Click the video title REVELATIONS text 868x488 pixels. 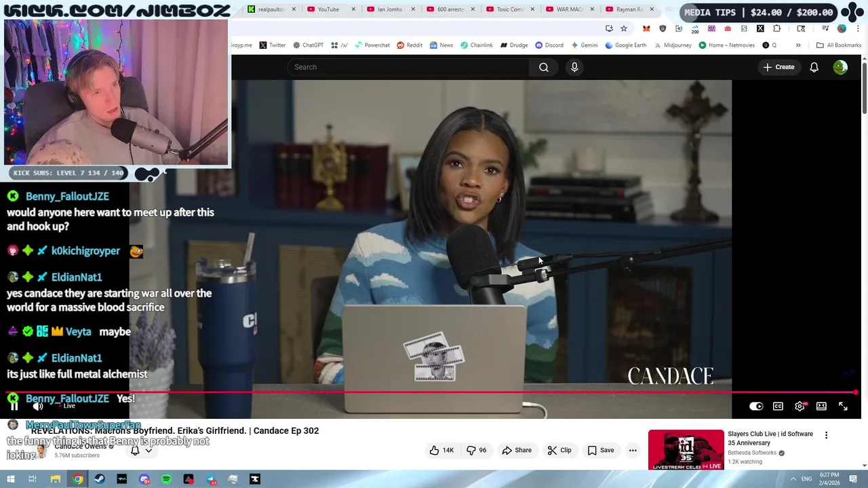[x=175, y=430]
